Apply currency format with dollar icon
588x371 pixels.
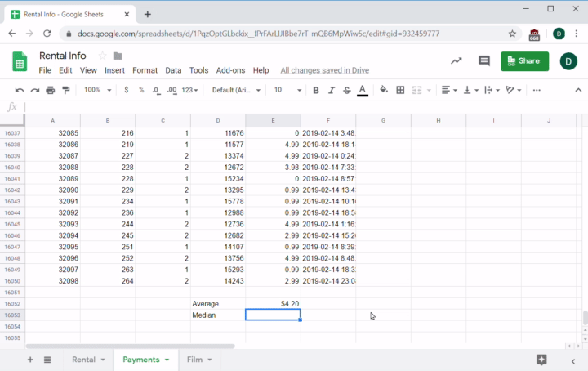(x=127, y=90)
